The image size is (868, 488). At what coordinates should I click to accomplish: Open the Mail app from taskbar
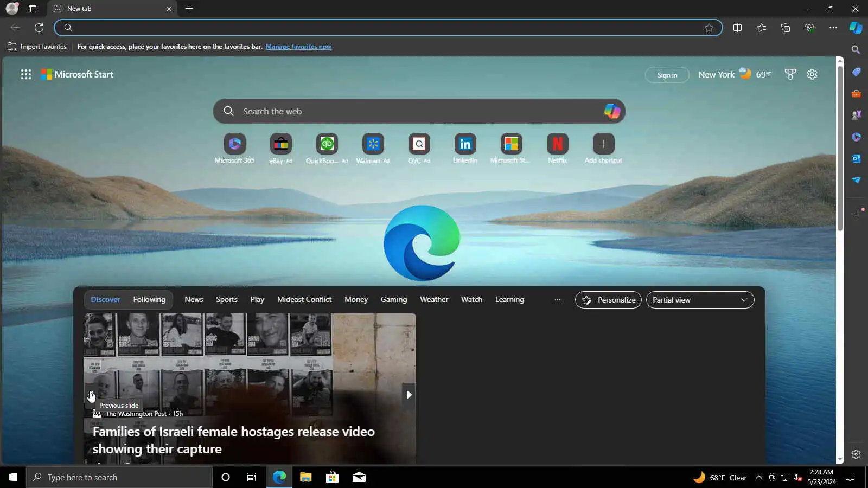tap(359, 477)
